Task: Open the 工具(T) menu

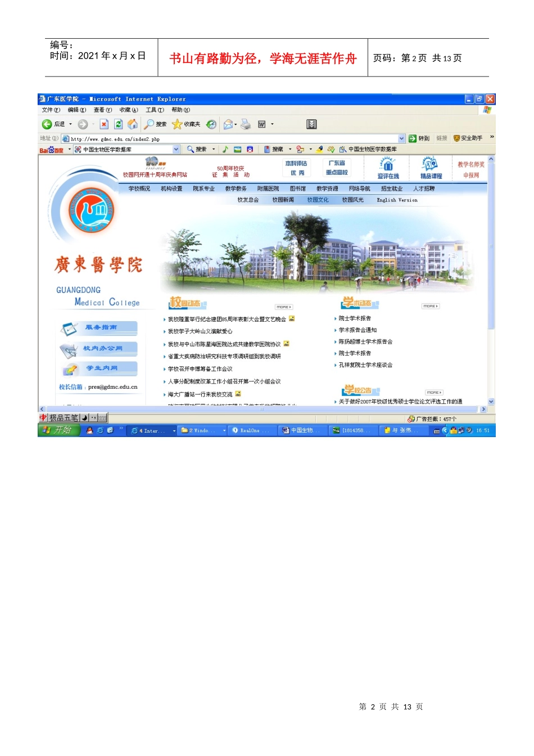Action: 155,110
